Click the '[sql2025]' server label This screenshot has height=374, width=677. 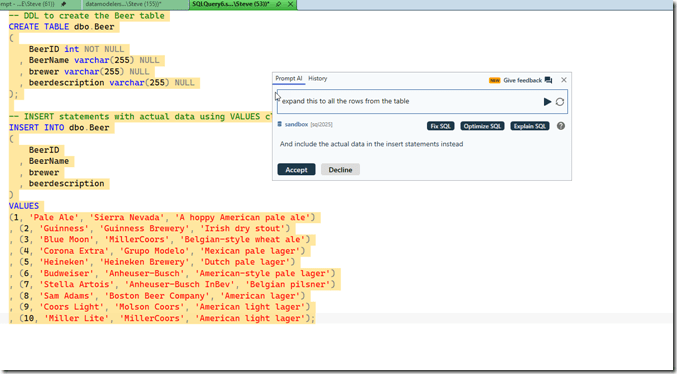(321, 124)
